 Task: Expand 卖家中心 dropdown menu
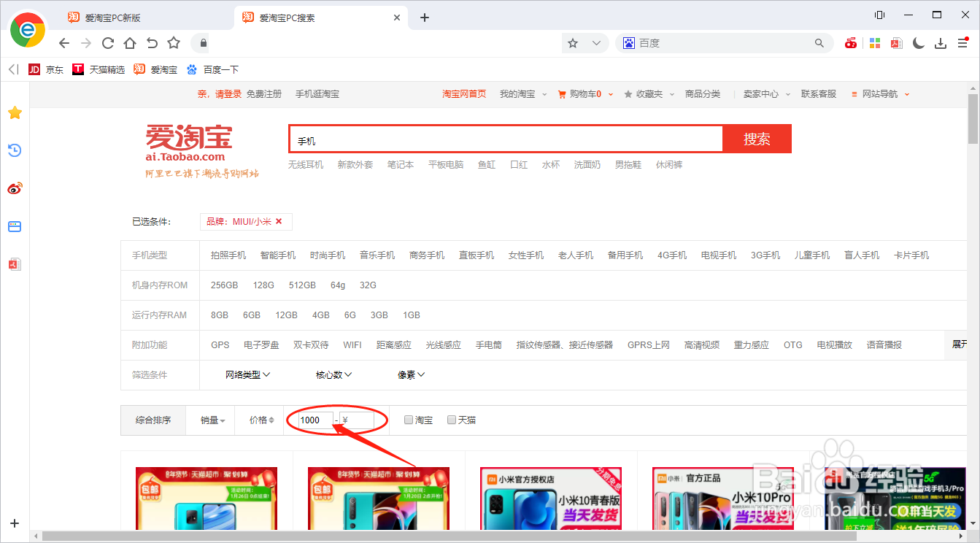coord(766,94)
